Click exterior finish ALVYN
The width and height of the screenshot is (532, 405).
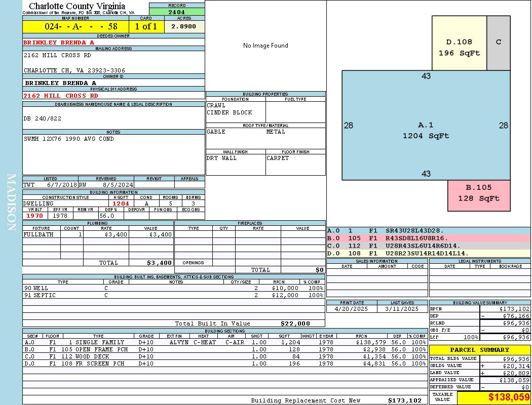(x=179, y=342)
